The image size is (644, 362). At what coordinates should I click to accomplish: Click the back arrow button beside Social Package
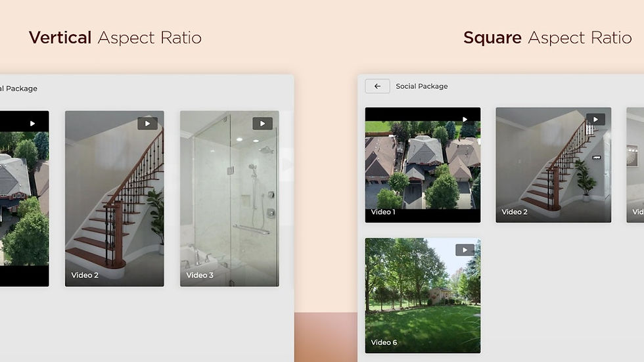377,86
